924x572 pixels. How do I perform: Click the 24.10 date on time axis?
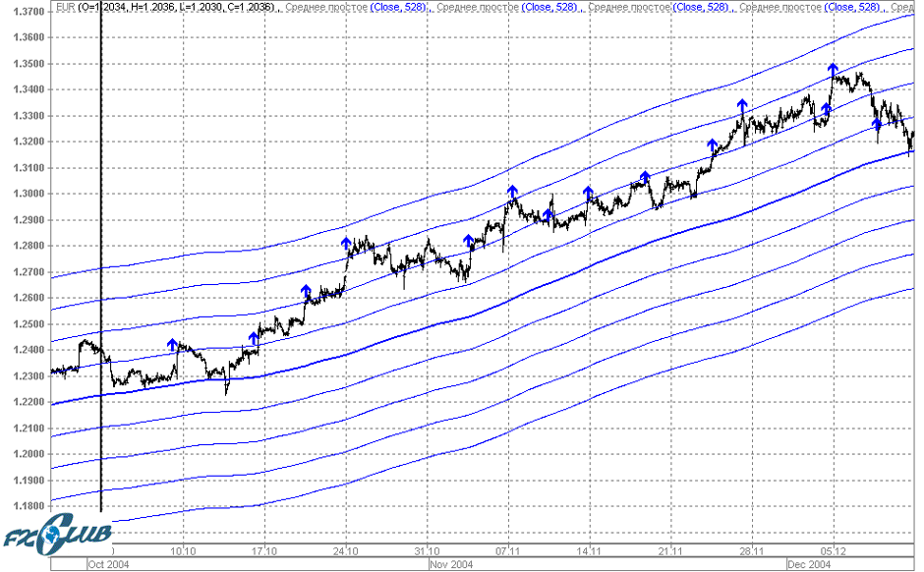pyautogui.click(x=345, y=551)
